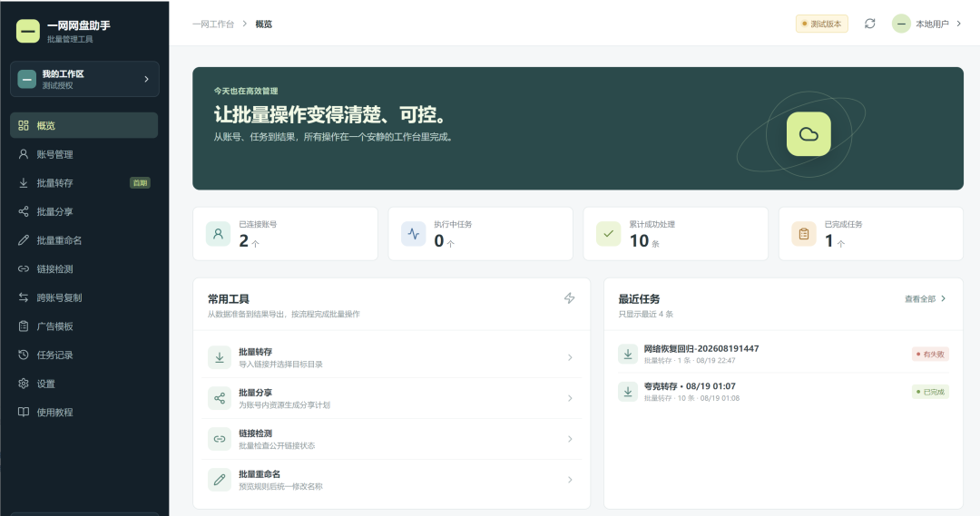Click the 广告模板 clipboard icon
The width and height of the screenshot is (980, 516).
tap(23, 326)
